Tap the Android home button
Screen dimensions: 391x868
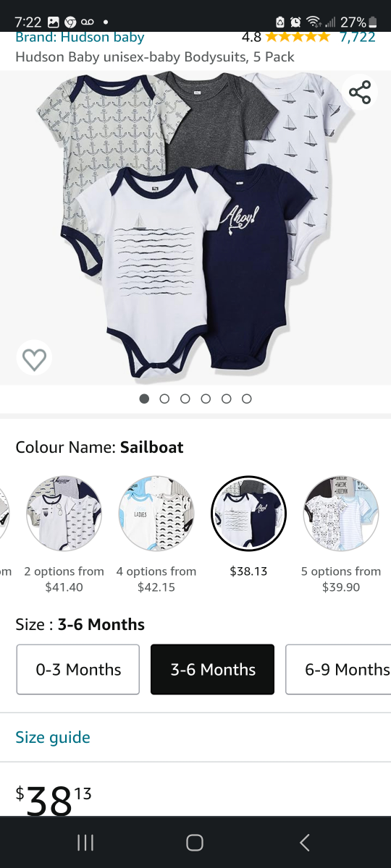(195, 842)
